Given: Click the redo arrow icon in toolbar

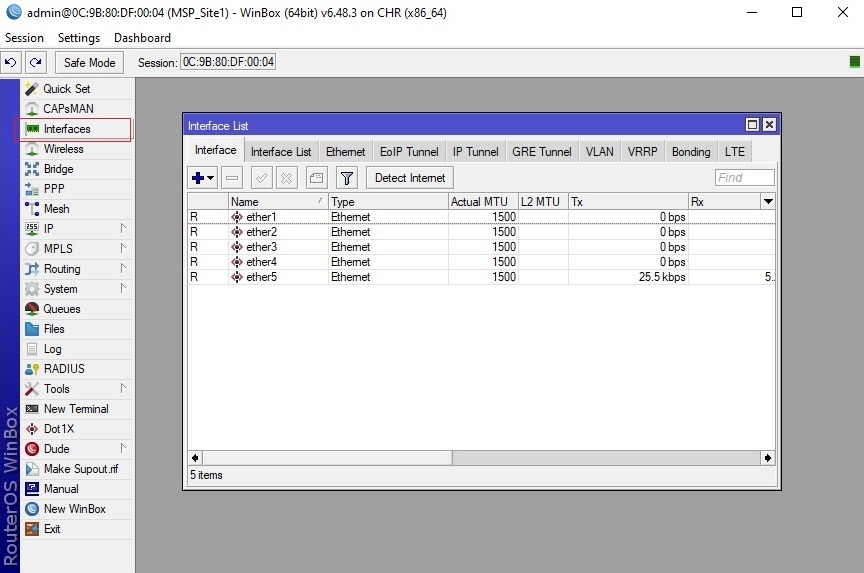Looking at the screenshot, I should click(36, 62).
